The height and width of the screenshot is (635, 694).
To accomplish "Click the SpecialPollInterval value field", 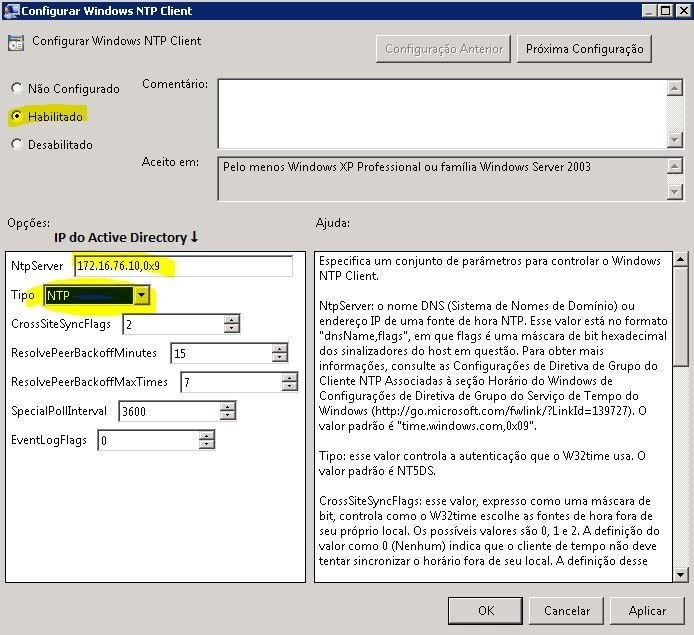I will pos(169,411).
